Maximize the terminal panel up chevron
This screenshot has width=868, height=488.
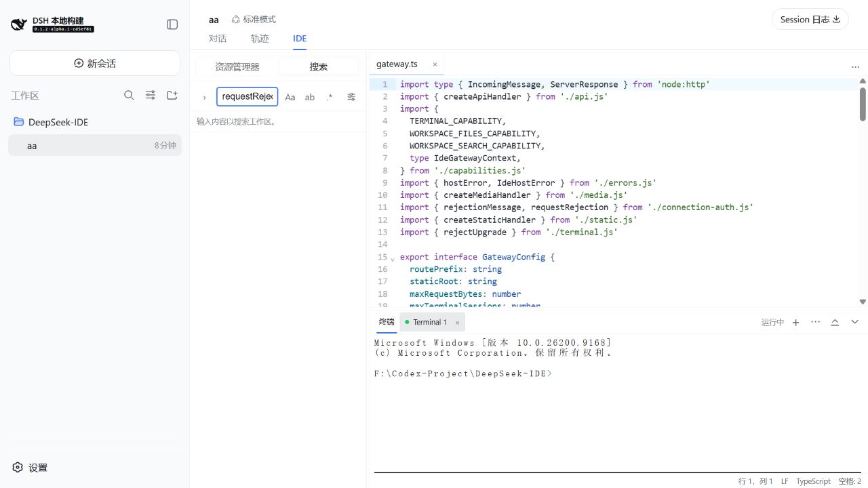(x=835, y=323)
